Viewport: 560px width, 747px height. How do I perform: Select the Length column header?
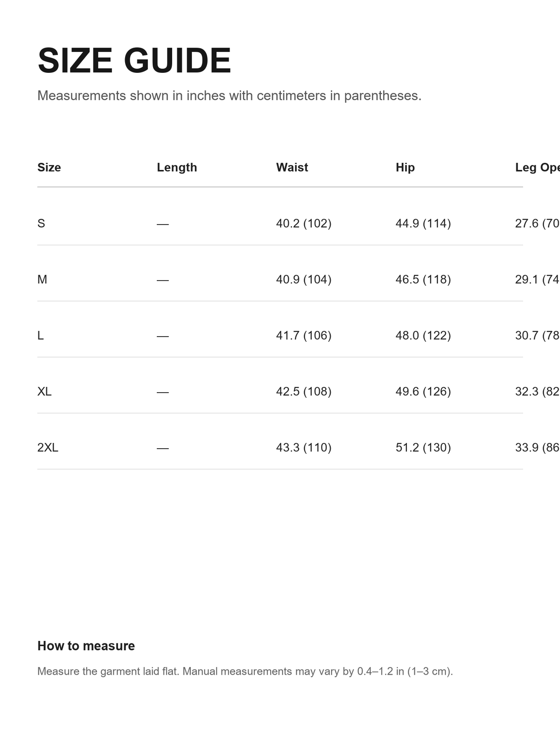click(x=177, y=167)
